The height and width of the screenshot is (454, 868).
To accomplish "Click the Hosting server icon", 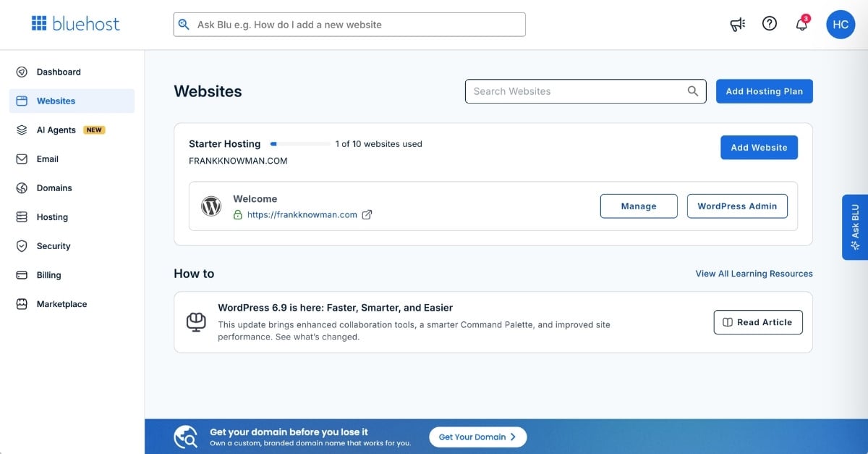I will (x=22, y=217).
